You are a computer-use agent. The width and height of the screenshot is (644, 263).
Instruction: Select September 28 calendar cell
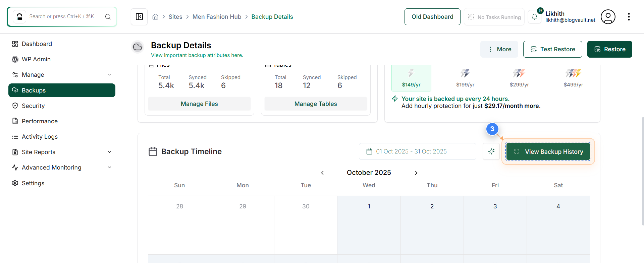[x=179, y=225]
